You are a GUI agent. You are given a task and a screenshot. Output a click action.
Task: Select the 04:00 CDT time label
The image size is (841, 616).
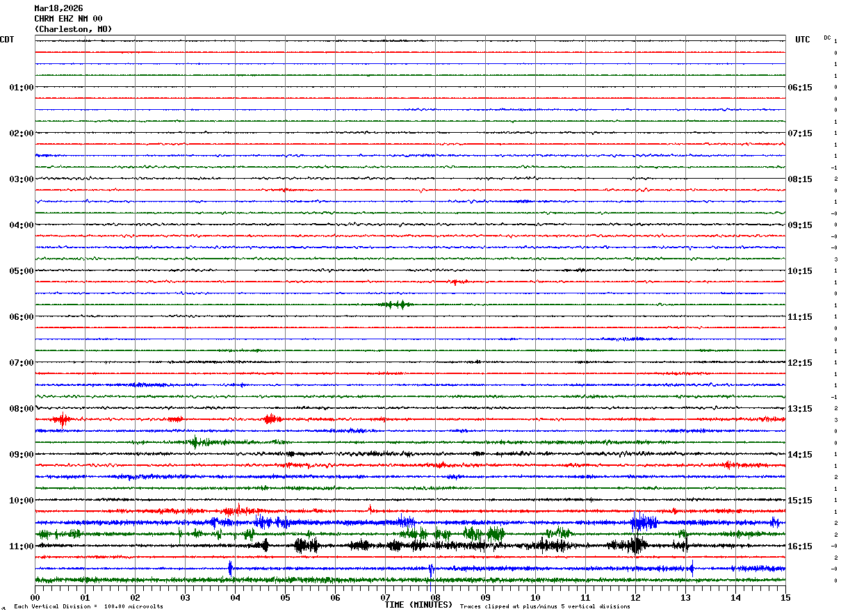[22, 225]
